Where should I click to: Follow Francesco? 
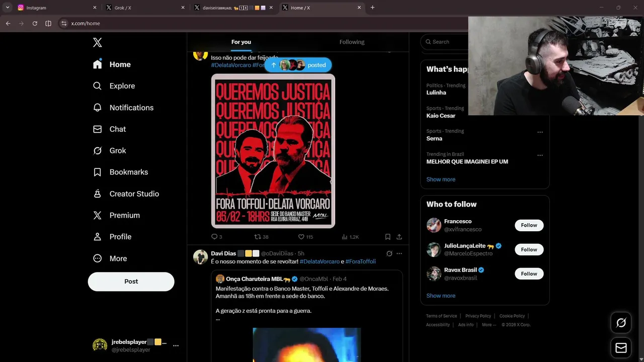[x=529, y=225]
